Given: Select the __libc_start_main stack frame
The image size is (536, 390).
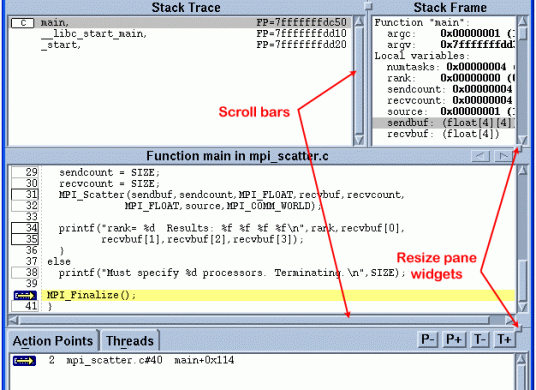Looking at the screenshot, I should [x=94, y=34].
